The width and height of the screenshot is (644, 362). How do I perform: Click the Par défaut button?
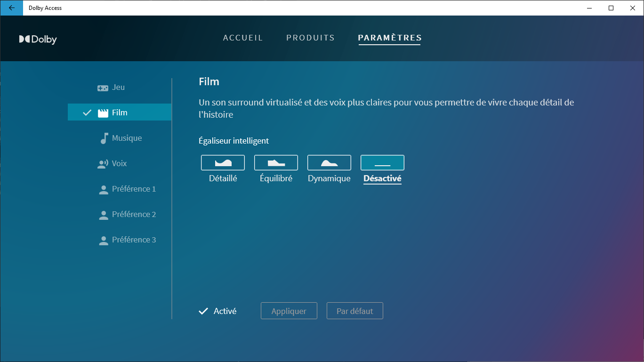[355, 311]
